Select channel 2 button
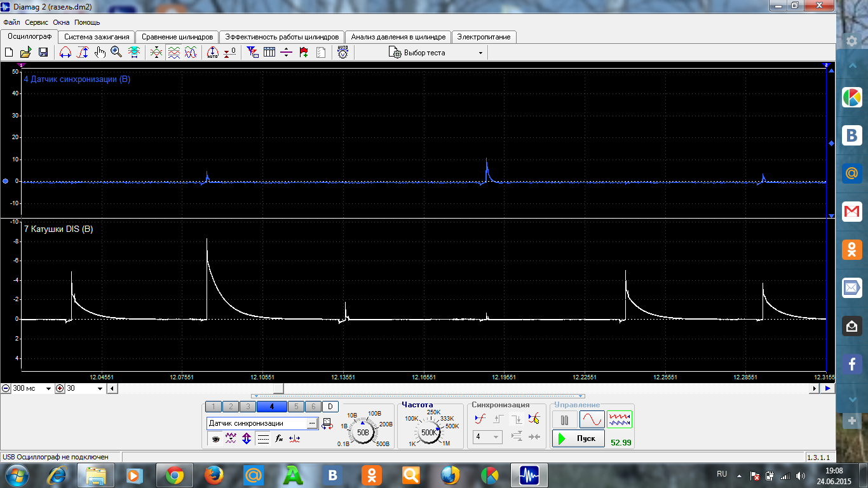Screen dimensions: 868x488 coord(231,407)
